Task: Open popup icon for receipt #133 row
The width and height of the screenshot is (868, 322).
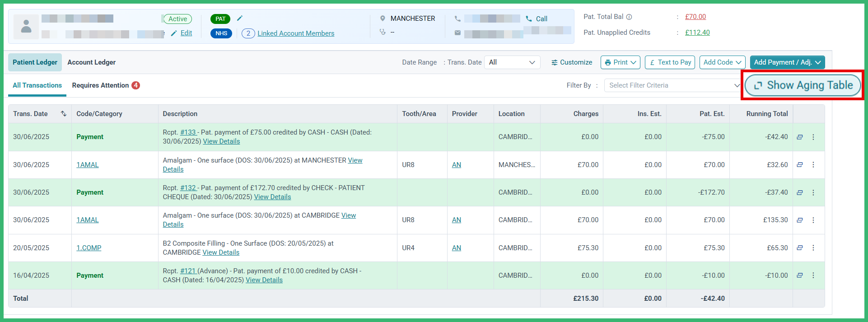Action: (800, 137)
